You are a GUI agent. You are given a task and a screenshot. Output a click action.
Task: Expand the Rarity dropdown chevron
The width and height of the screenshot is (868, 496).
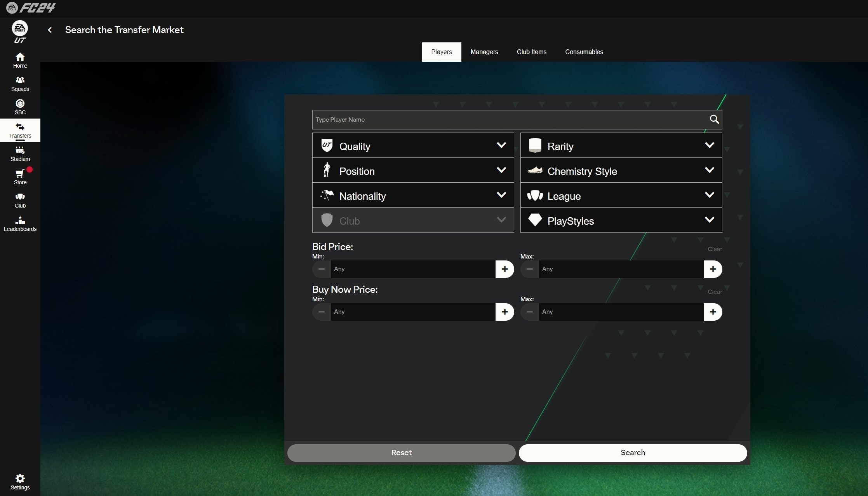click(710, 145)
